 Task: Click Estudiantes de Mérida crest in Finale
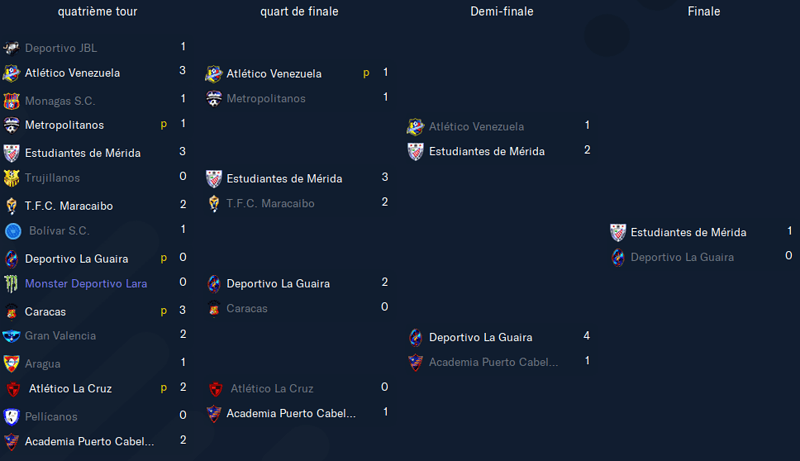(x=618, y=233)
